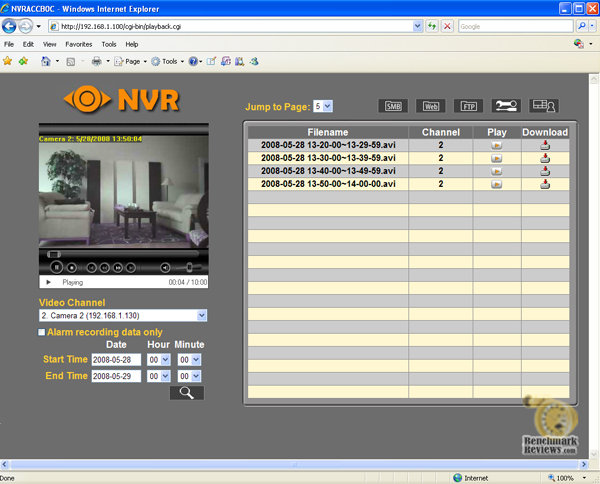This screenshot has width=600, height=484.
Task: Download file 13-30-00~13-39-59.avi
Action: point(545,158)
